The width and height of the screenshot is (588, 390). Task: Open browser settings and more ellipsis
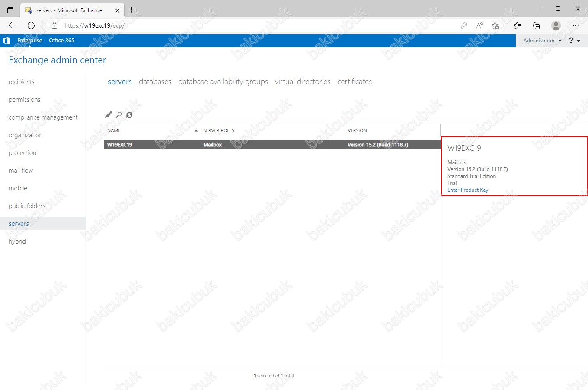coord(575,25)
